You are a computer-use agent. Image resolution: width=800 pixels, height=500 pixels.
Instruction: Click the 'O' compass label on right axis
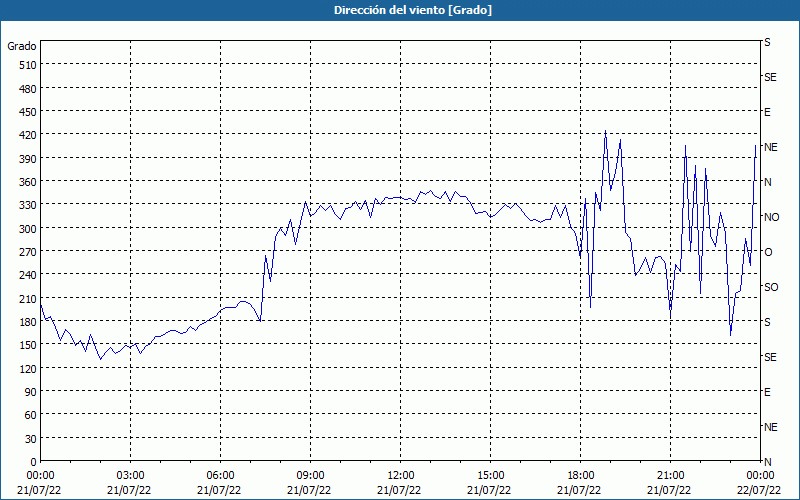768,252
